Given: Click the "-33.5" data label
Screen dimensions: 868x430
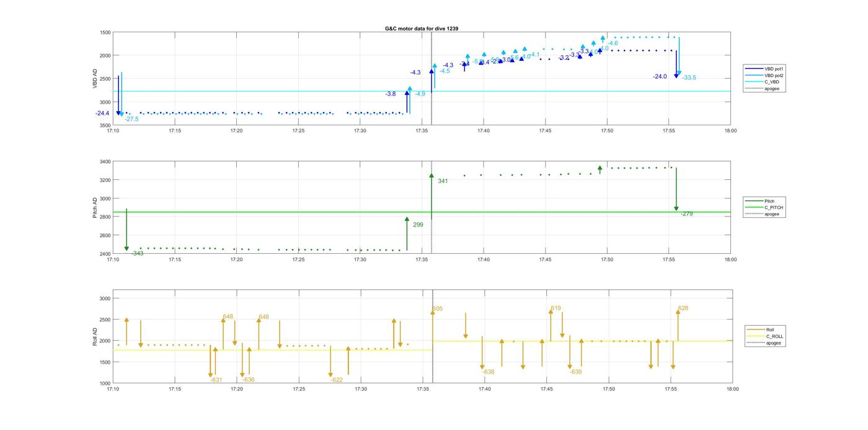Looking at the screenshot, I should [x=689, y=78].
